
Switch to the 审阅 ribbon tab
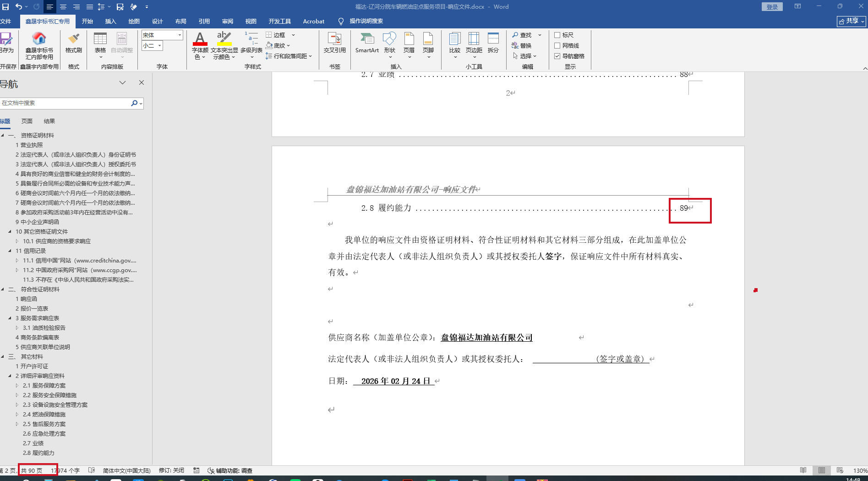227,21
